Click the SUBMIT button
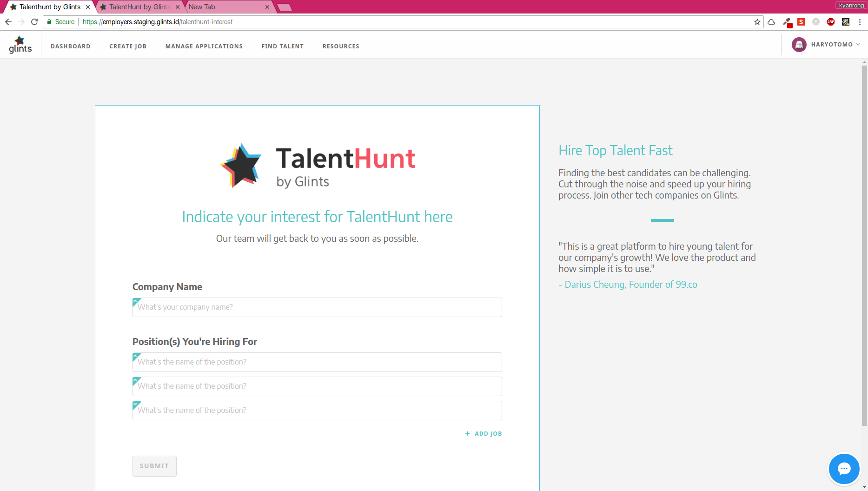Viewport: 868px width, 491px height. point(154,466)
